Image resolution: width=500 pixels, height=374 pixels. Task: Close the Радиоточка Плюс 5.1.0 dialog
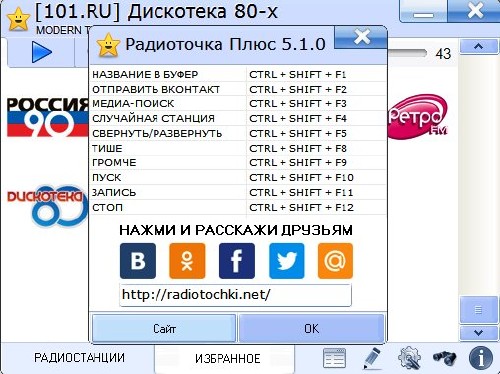[x=362, y=37]
